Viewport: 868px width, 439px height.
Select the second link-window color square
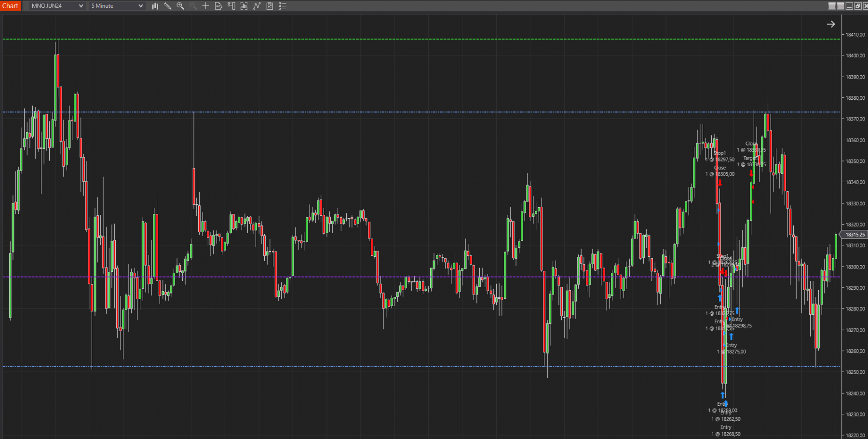(841, 6)
